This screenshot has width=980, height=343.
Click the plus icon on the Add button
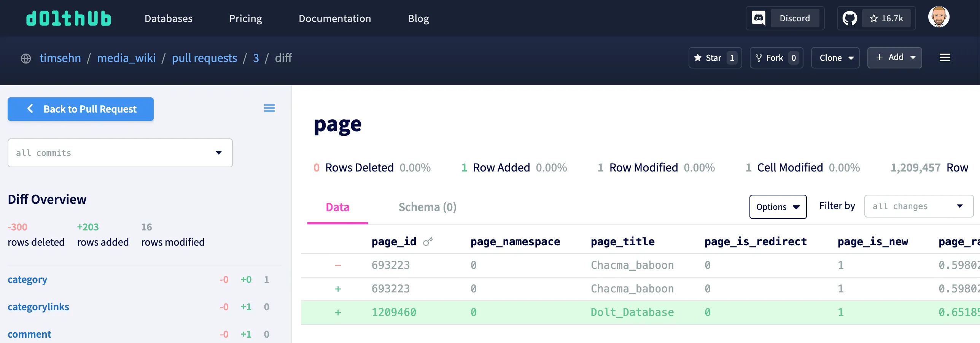[880, 57]
